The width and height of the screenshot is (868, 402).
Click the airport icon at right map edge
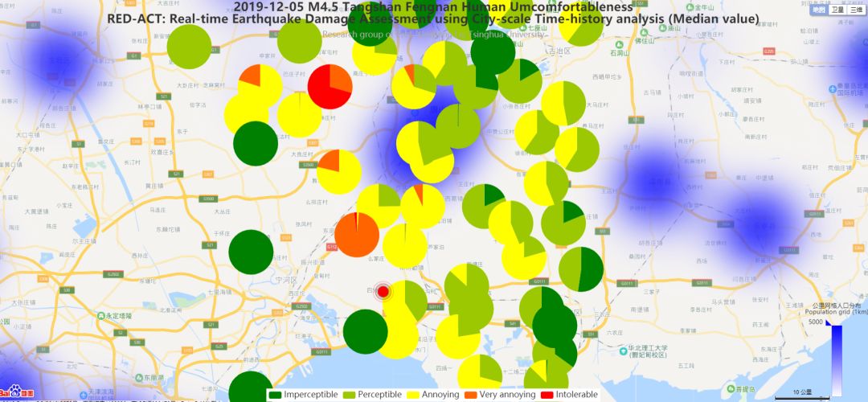tap(833, 89)
